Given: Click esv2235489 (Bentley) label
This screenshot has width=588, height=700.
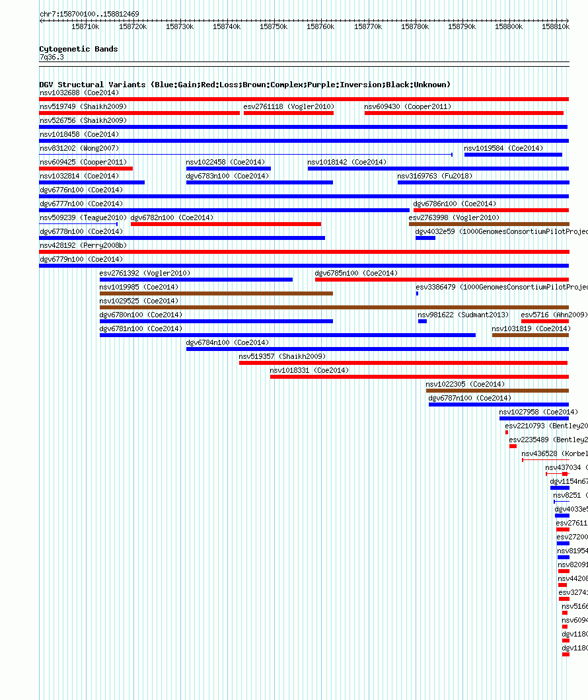Looking at the screenshot, I should coord(548,439).
